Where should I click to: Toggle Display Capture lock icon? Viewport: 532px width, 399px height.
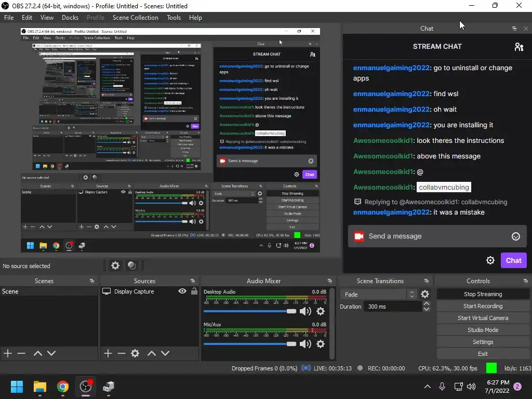[x=194, y=291]
